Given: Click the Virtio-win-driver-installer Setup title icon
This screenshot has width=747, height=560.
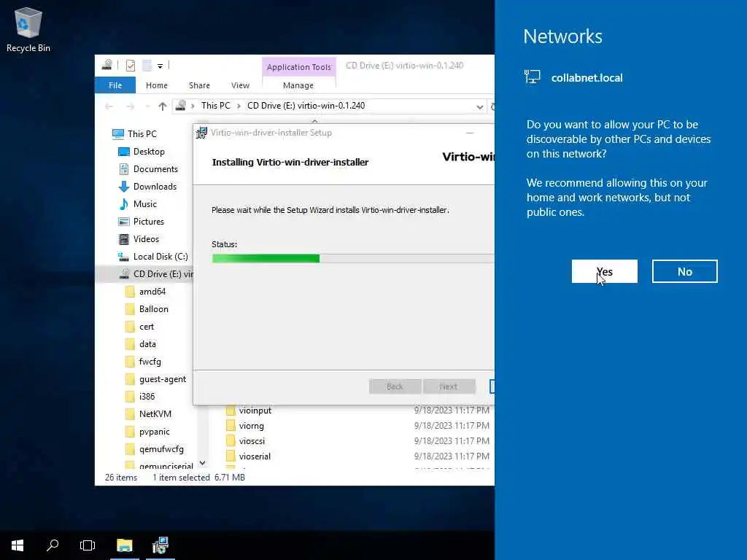Looking at the screenshot, I should [201, 133].
